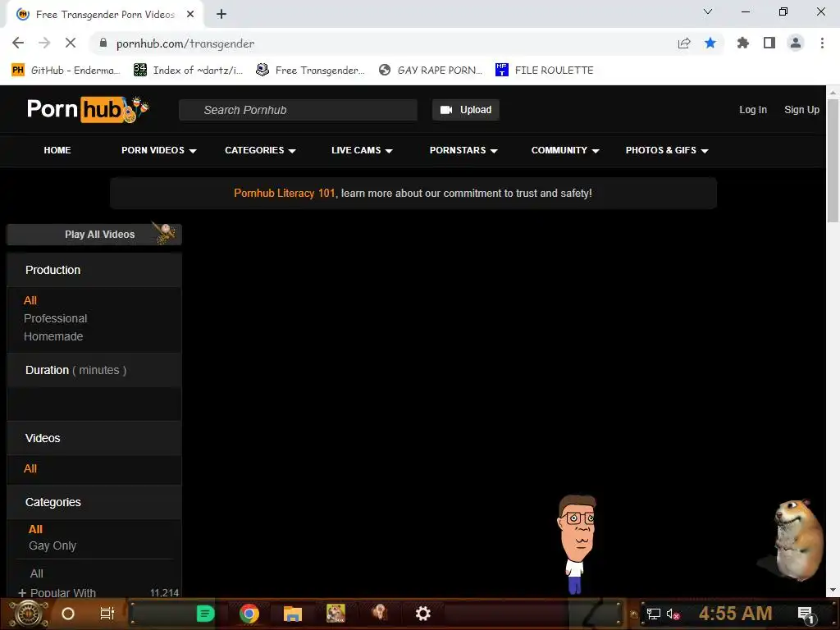Click into the site search field
Viewport: 840px width, 630px height.
(x=298, y=110)
